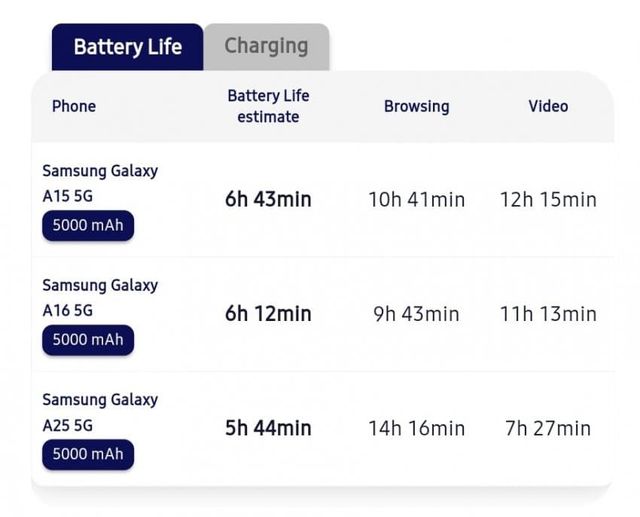Click the Galaxy A25 5G 5000 mAh badge
The image size is (640, 517).
point(88,454)
